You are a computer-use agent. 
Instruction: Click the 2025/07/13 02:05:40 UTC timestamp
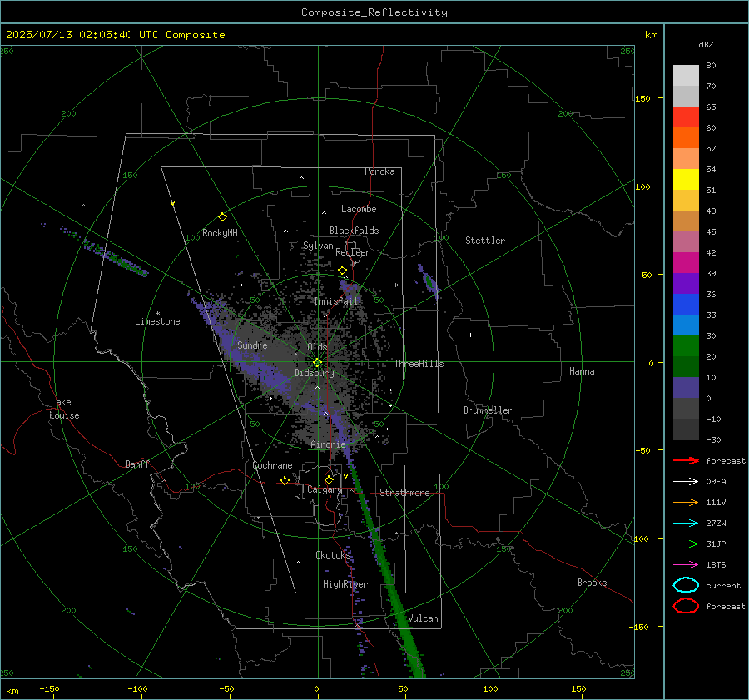click(115, 35)
